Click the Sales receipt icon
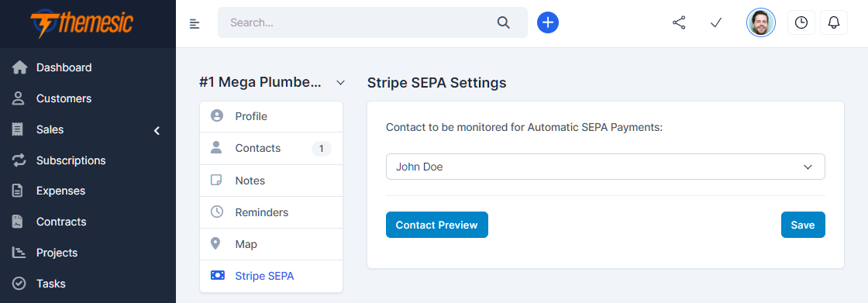 click(19, 129)
